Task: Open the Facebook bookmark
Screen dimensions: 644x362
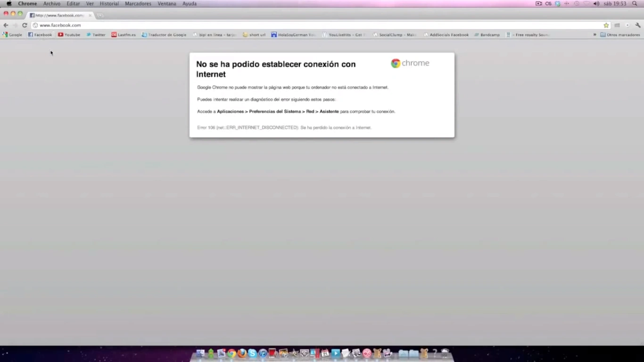Action: (x=40, y=34)
